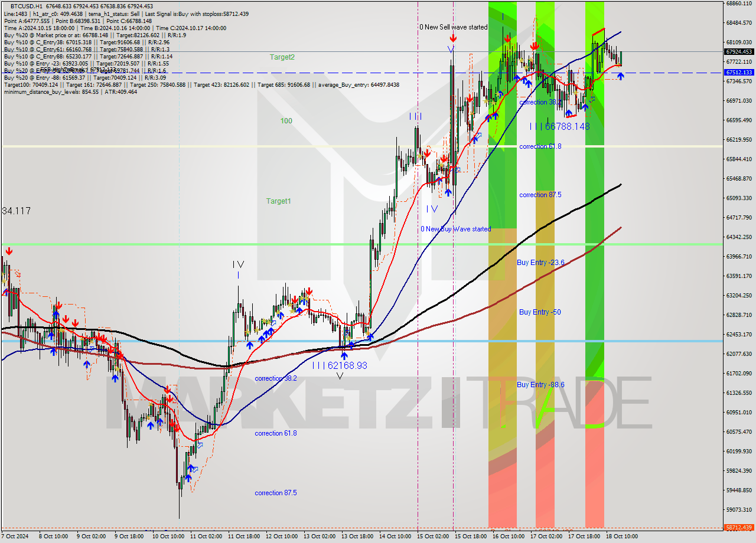Click the 66219.950 price axis label
The width and height of the screenshot is (756, 543).
[739, 140]
